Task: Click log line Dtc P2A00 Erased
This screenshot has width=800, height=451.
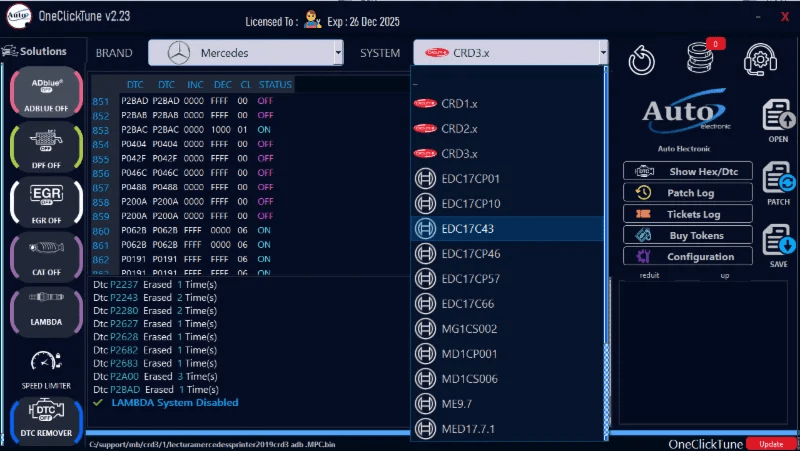Action: (x=155, y=377)
